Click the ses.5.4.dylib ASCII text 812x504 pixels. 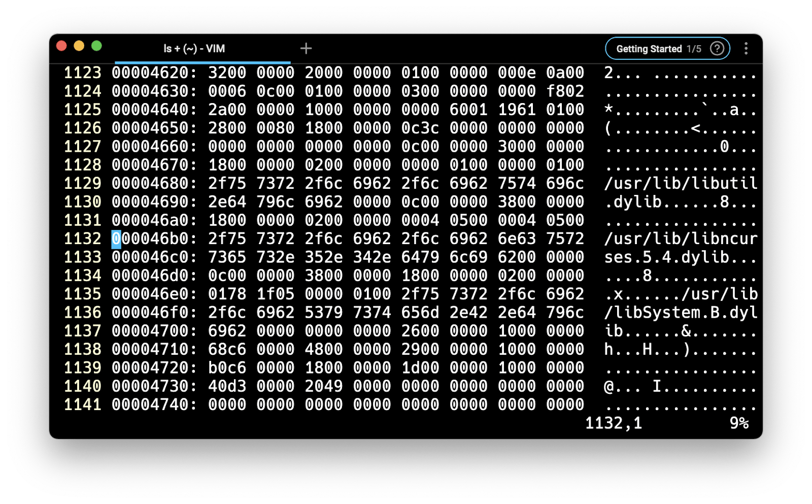667,257
